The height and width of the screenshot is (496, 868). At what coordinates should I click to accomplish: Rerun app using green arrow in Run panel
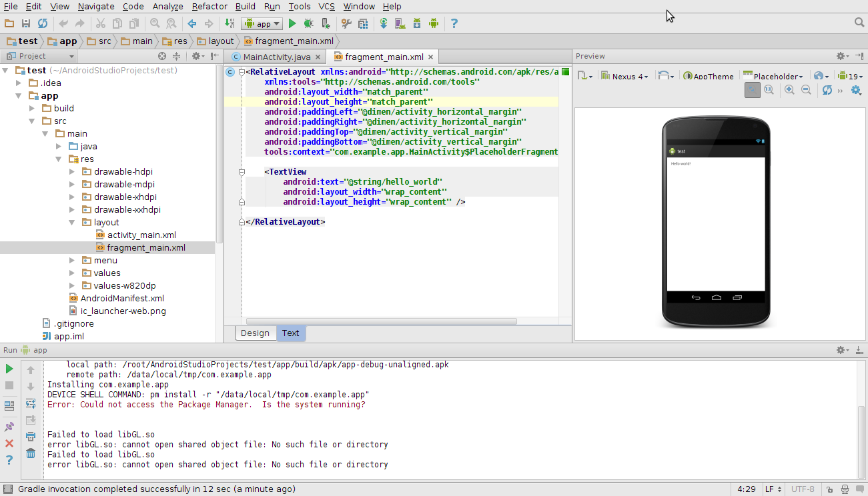click(9, 369)
